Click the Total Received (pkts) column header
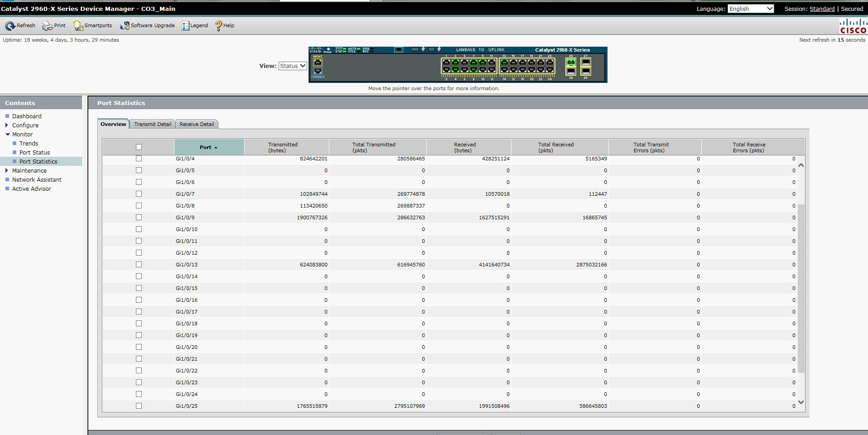Screen dimensions: 868x435 coord(559,147)
